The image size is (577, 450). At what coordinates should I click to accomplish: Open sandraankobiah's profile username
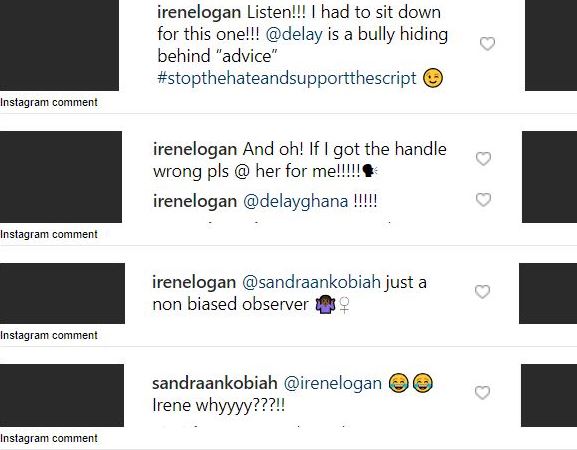coord(215,383)
